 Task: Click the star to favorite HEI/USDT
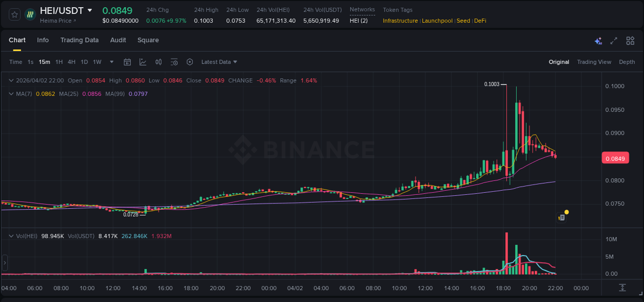point(14,14)
